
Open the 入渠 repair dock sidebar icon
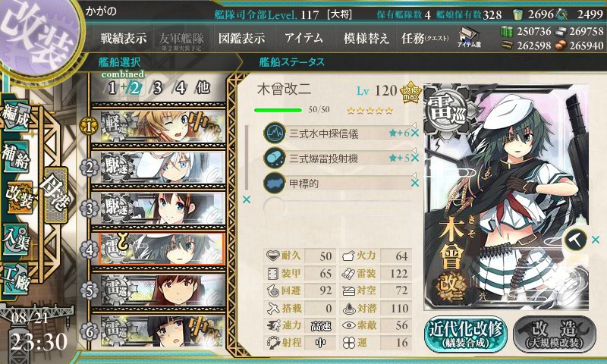[16, 240]
